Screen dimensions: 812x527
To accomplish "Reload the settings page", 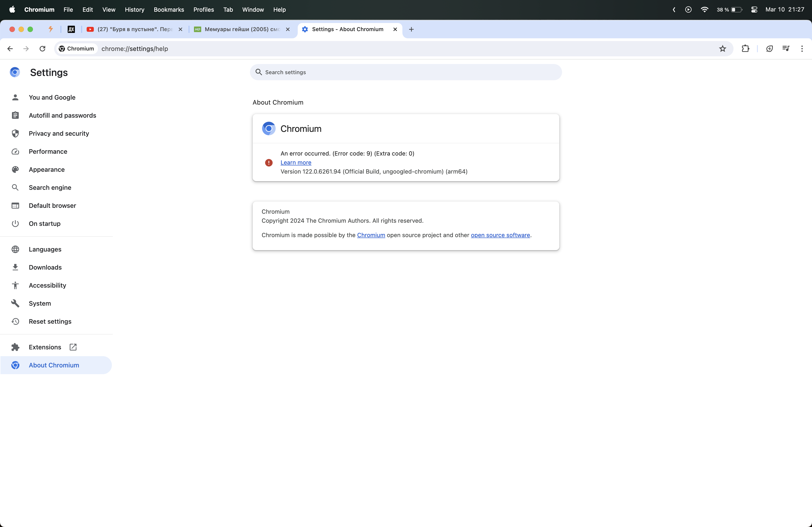I will pos(42,49).
